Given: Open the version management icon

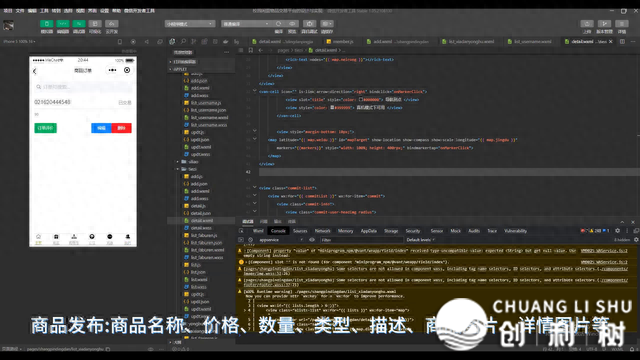Looking at the screenshot, I should coord(604,24).
